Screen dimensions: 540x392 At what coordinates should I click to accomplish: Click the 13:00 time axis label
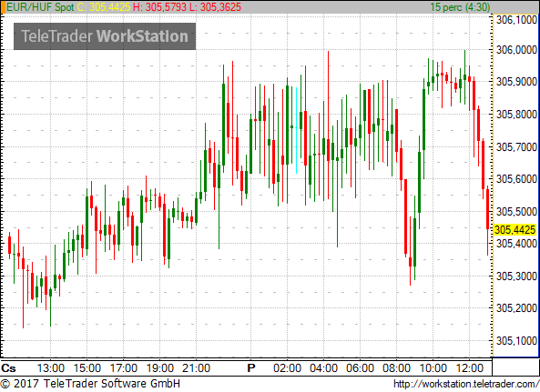[51, 368]
